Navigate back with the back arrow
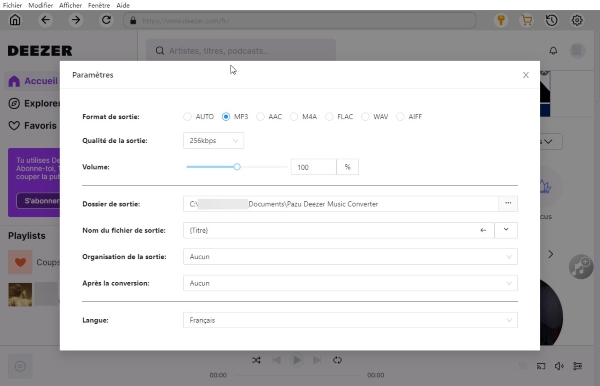Viewport: 600px width, 386px height. pyautogui.click(x=46, y=20)
